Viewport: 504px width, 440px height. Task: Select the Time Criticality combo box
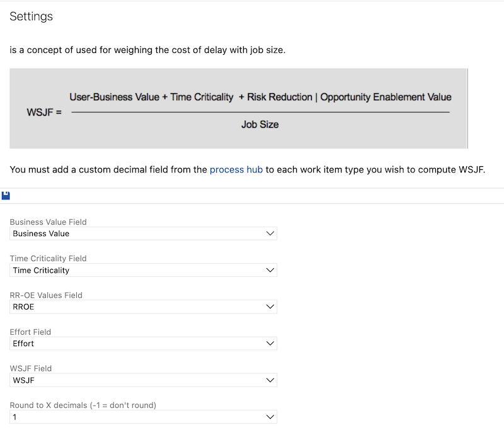[x=142, y=270]
